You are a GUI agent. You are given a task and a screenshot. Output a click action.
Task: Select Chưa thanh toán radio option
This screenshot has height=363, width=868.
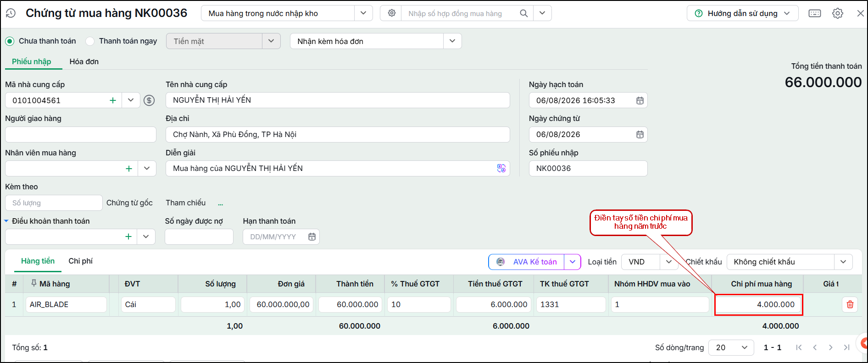[10, 41]
